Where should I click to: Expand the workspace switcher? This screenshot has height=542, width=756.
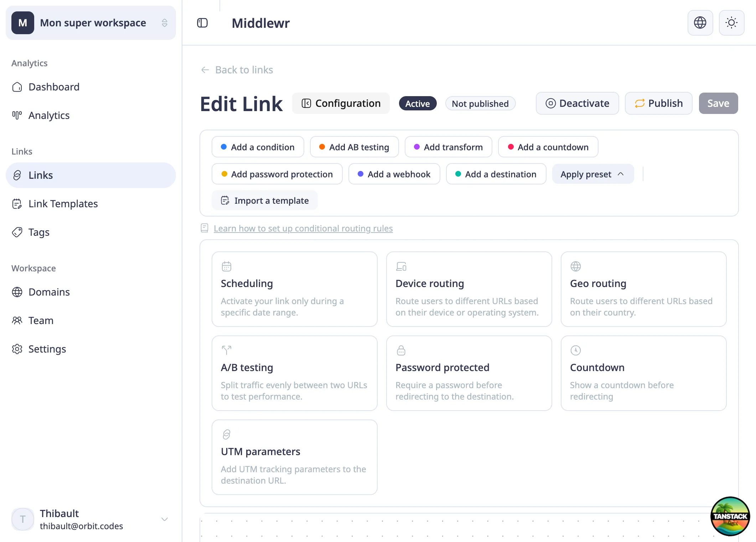pyautogui.click(x=90, y=23)
